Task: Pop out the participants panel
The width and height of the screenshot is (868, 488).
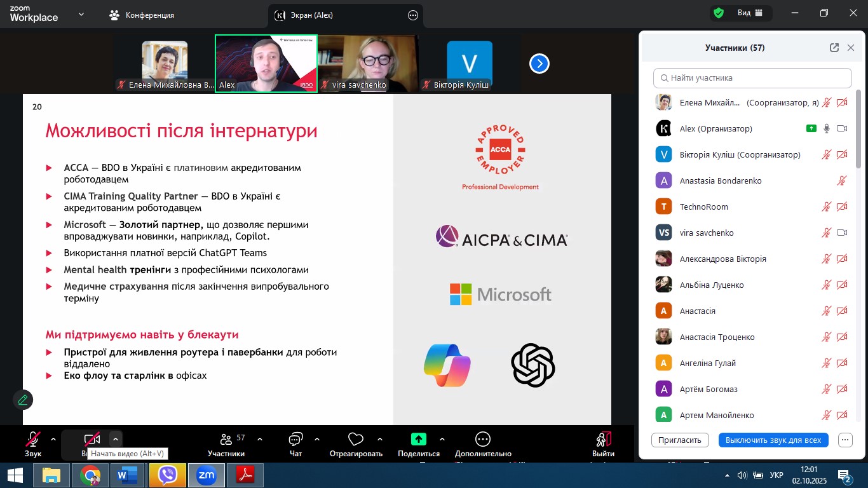Action: [x=834, y=48]
